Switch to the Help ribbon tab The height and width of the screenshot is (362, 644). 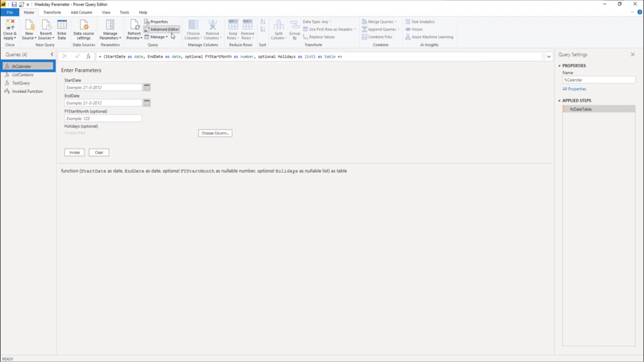(x=143, y=12)
